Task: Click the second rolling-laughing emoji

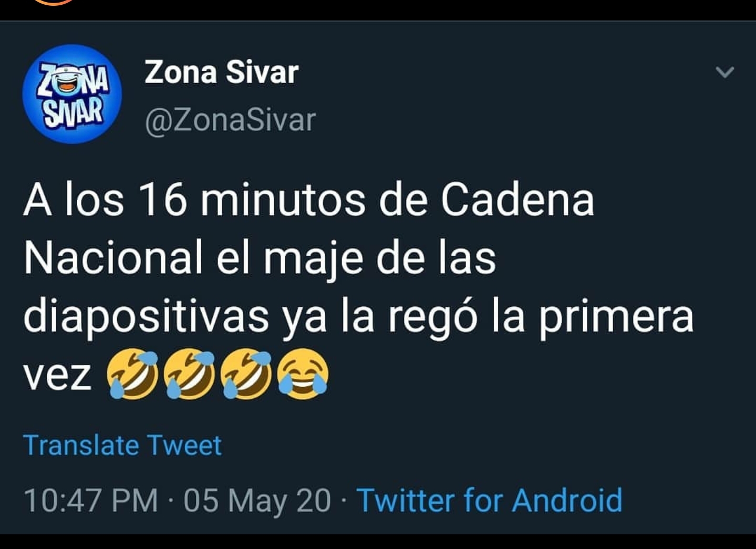Action: click(189, 374)
